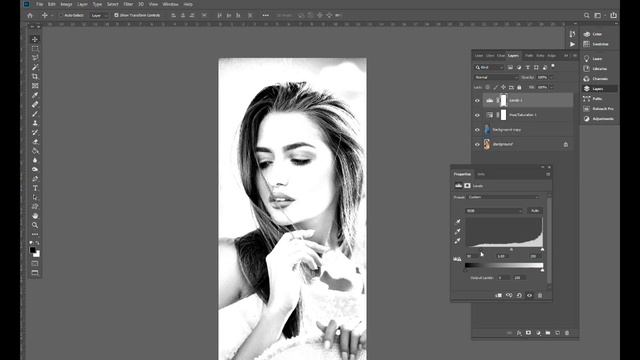640x360 pixels.
Task: Select the Crop tool
Action: (x=35, y=76)
